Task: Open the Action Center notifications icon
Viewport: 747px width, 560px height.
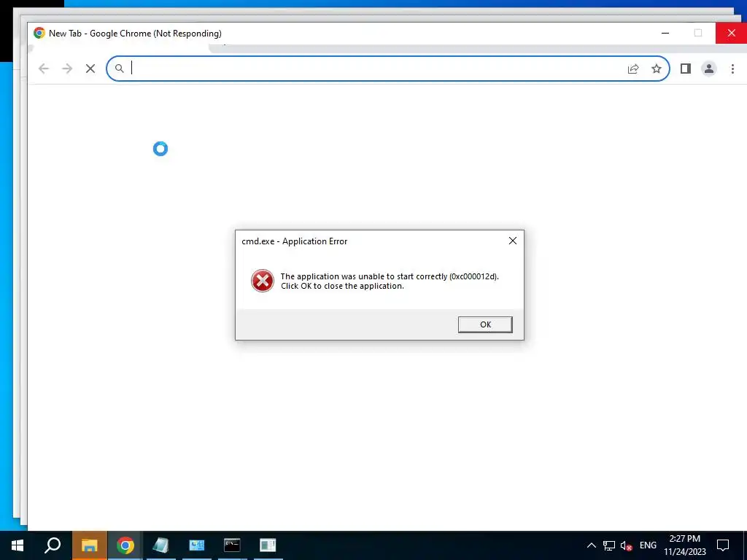Action: click(723, 545)
